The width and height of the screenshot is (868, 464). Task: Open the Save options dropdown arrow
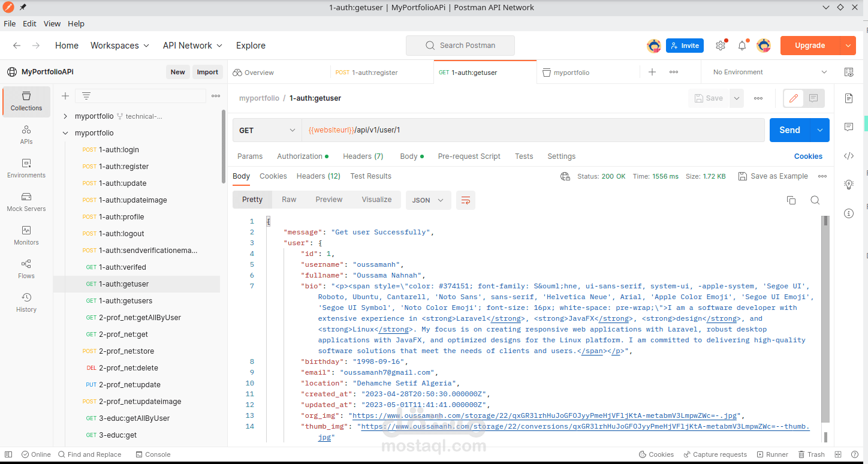point(737,98)
